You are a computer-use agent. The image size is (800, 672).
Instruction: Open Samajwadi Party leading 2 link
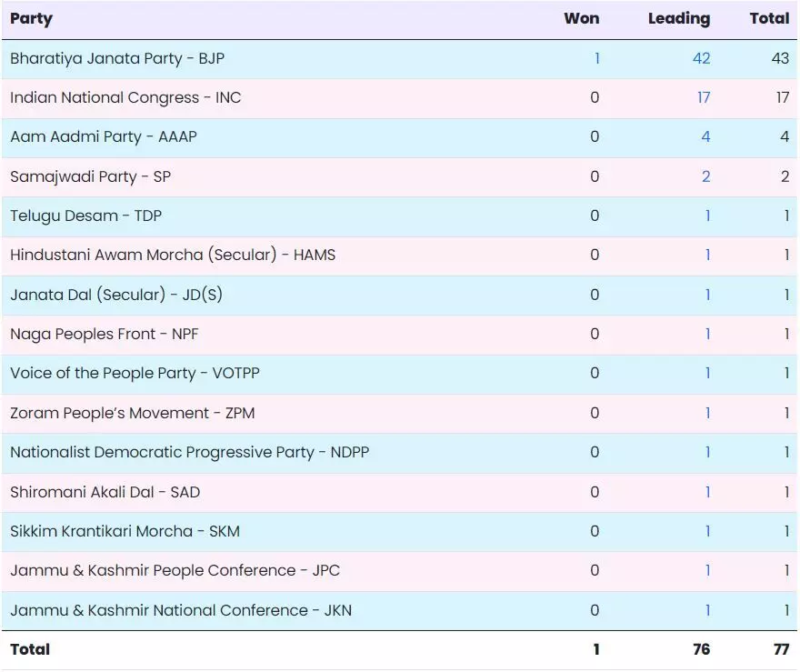coord(705,176)
